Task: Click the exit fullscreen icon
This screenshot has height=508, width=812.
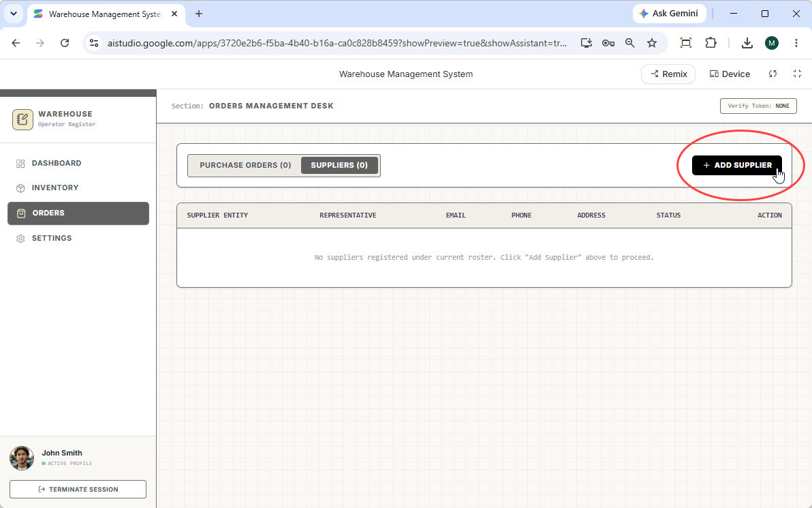Action: click(x=797, y=74)
